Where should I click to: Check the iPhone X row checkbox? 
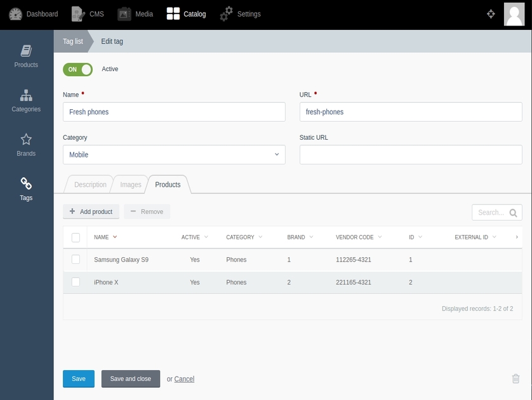[x=76, y=283]
